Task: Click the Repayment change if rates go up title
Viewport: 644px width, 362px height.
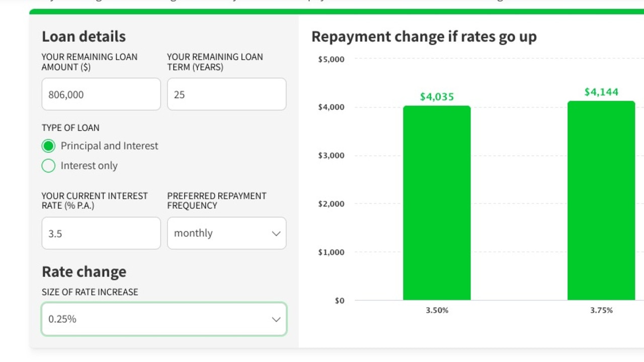Action: click(x=424, y=36)
